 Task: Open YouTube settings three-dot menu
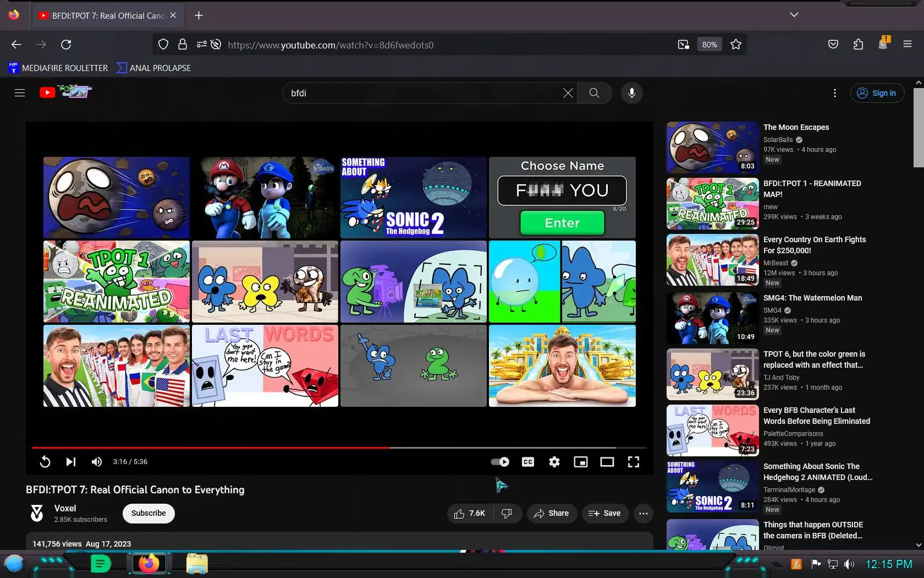click(835, 93)
